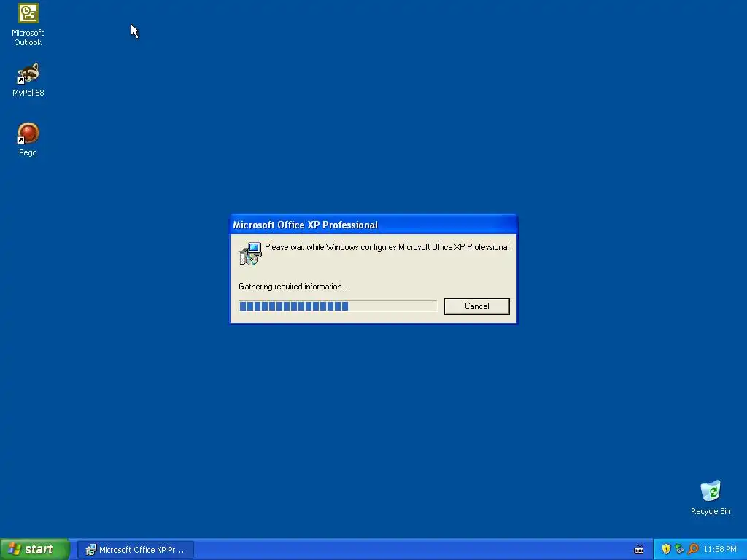Click the configuration progress bar
The width and height of the screenshot is (747, 560).
(x=337, y=306)
